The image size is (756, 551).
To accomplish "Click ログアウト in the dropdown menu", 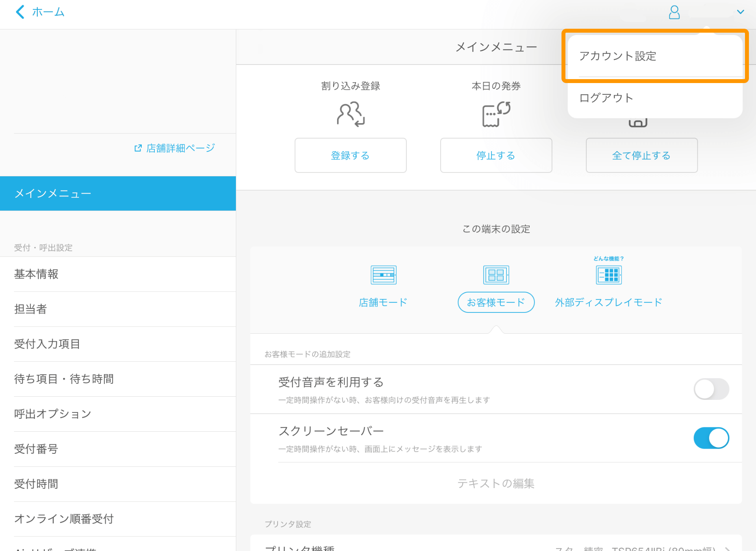I will tap(606, 98).
